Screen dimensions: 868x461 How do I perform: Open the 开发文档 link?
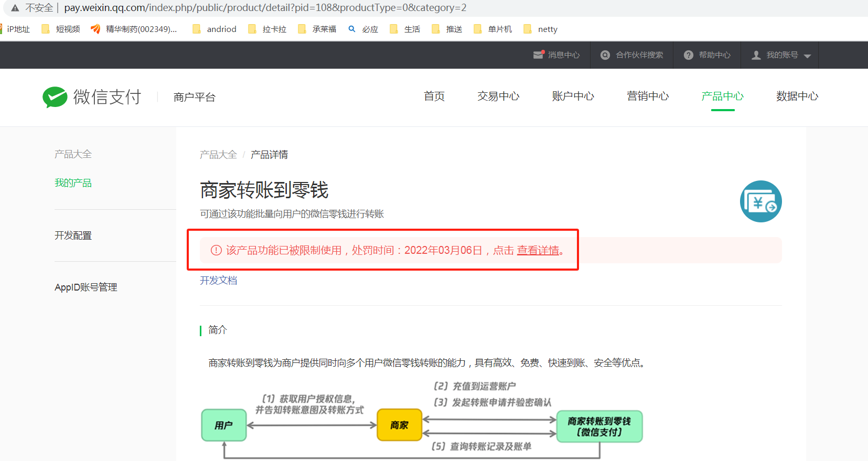pyautogui.click(x=218, y=281)
